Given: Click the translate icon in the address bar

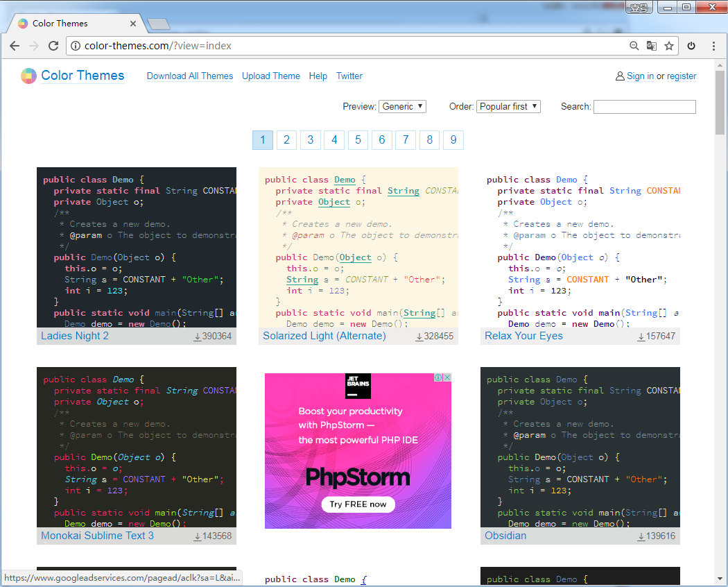Looking at the screenshot, I should 652,46.
